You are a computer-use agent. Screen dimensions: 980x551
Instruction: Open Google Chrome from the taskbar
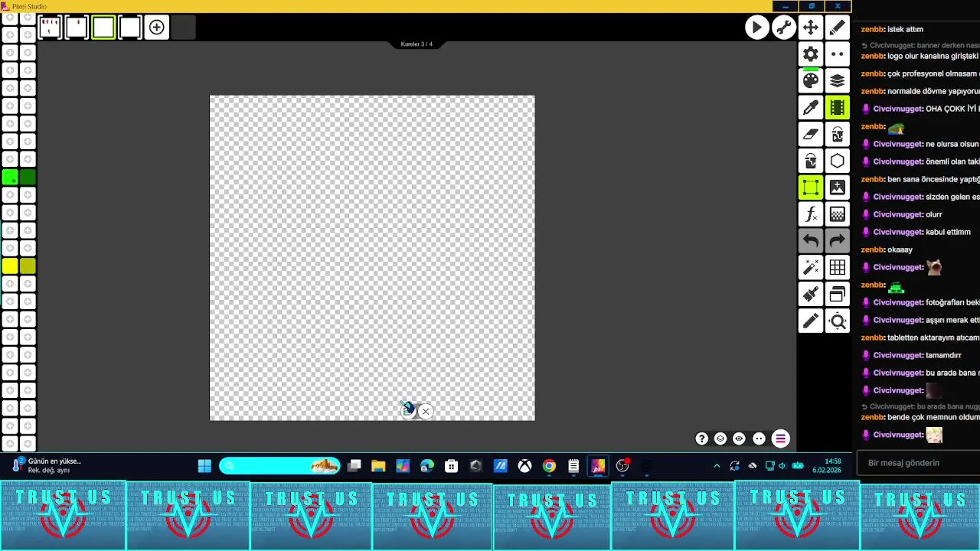pyautogui.click(x=549, y=466)
